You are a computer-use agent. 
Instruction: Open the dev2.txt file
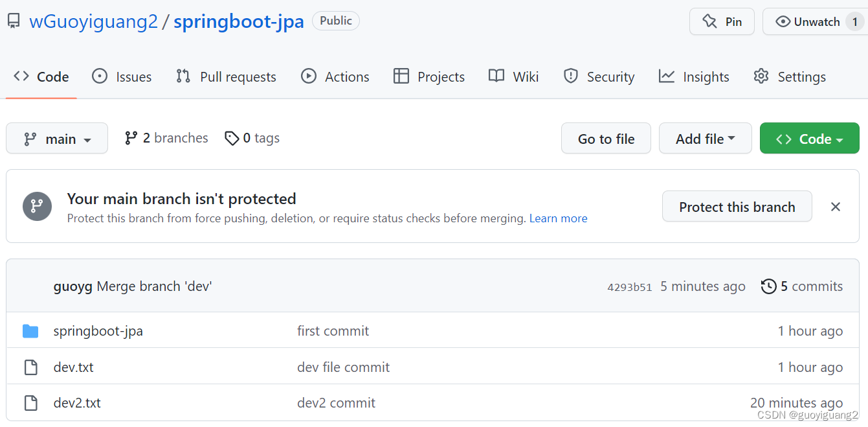[x=77, y=403]
